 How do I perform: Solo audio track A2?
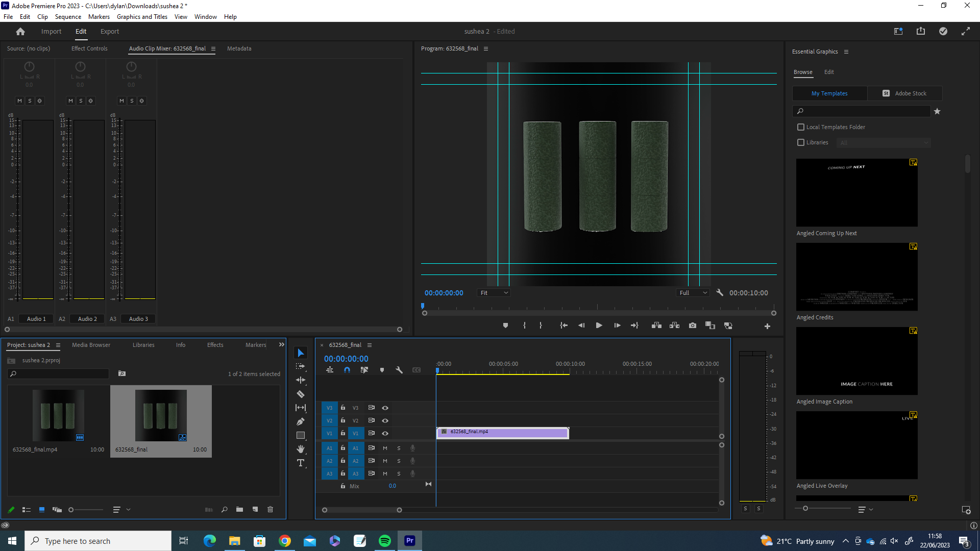[x=399, y=460]
